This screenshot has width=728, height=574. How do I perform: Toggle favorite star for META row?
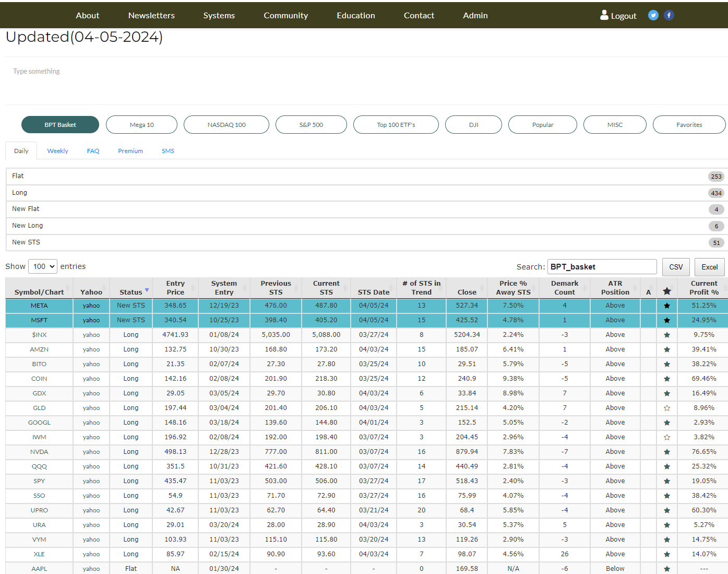tap(666, 306)
